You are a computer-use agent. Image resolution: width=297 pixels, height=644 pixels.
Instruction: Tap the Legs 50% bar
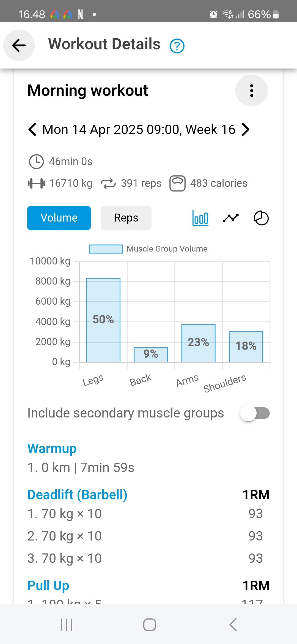pos(103,320)
